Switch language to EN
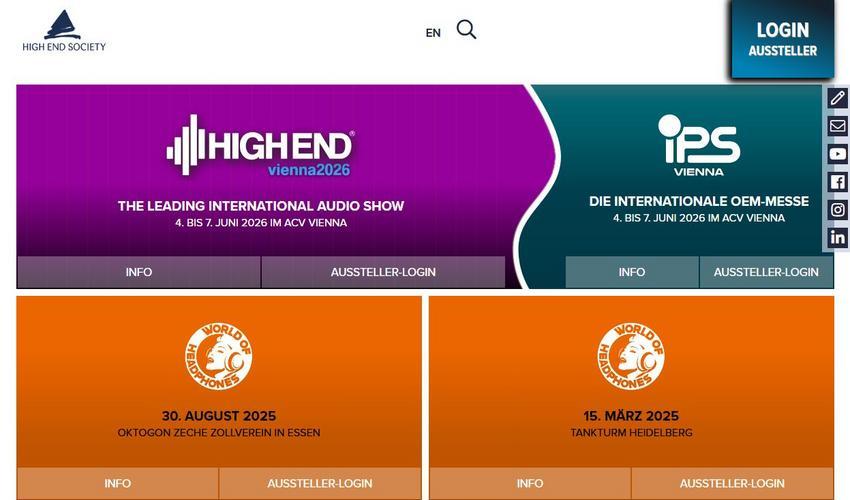 point(433,33)
